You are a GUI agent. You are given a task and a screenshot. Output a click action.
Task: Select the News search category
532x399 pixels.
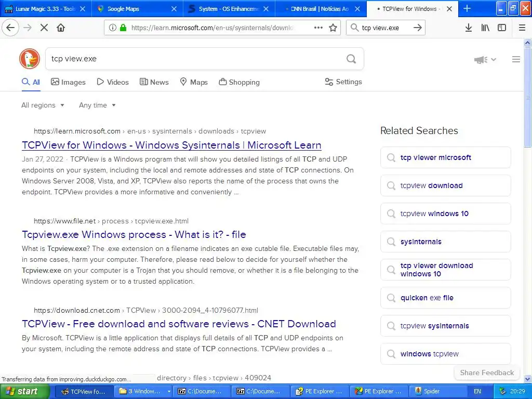click(154, 82)
